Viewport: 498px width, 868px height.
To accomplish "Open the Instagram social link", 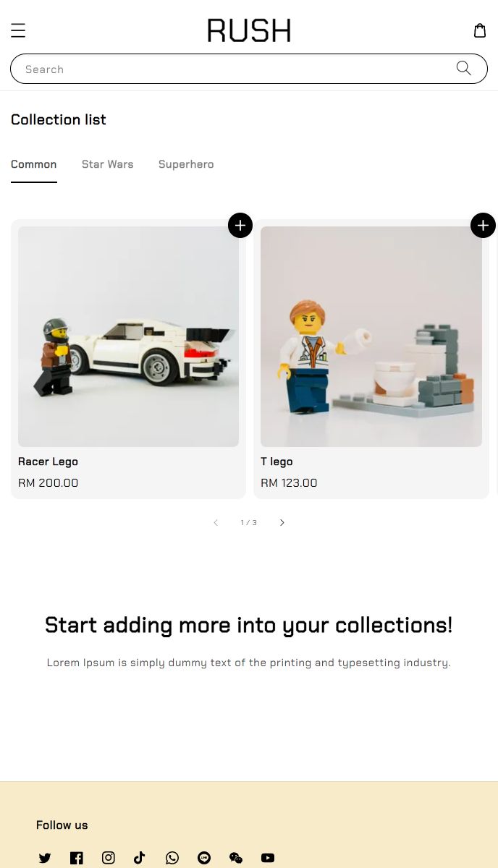I will (x=109, y=858).
